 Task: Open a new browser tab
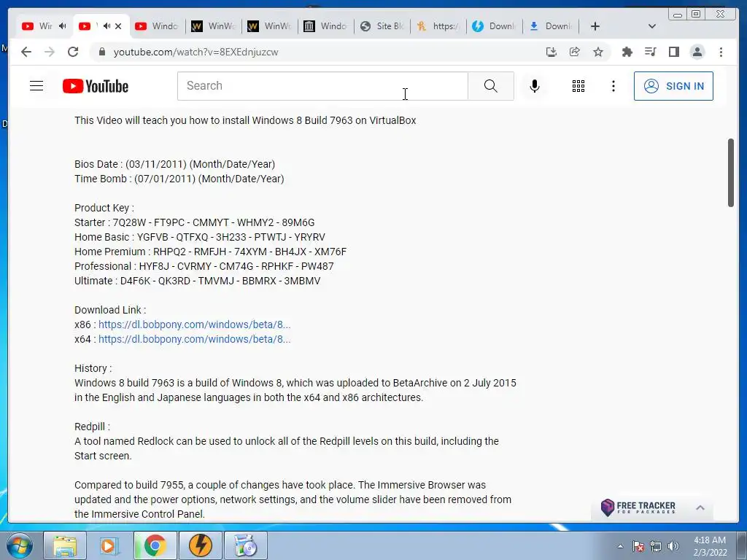click(595, 26)
